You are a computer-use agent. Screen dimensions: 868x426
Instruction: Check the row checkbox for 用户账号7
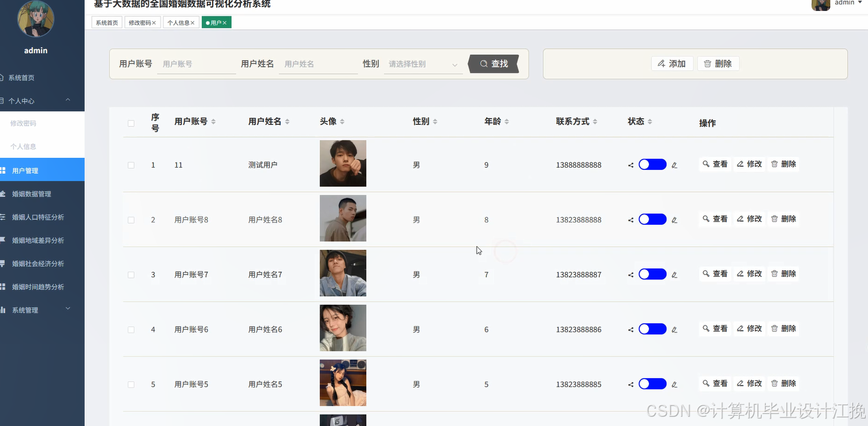pos(131,275)
